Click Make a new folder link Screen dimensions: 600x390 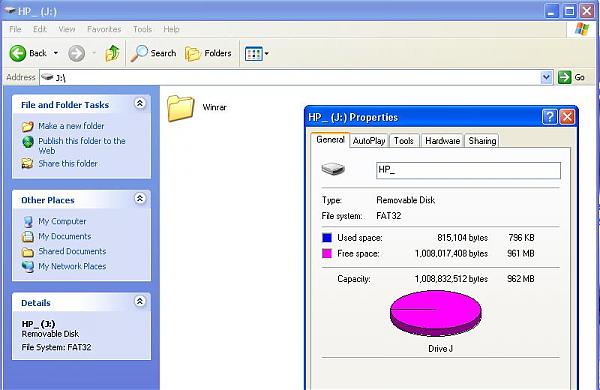(71, 126)
